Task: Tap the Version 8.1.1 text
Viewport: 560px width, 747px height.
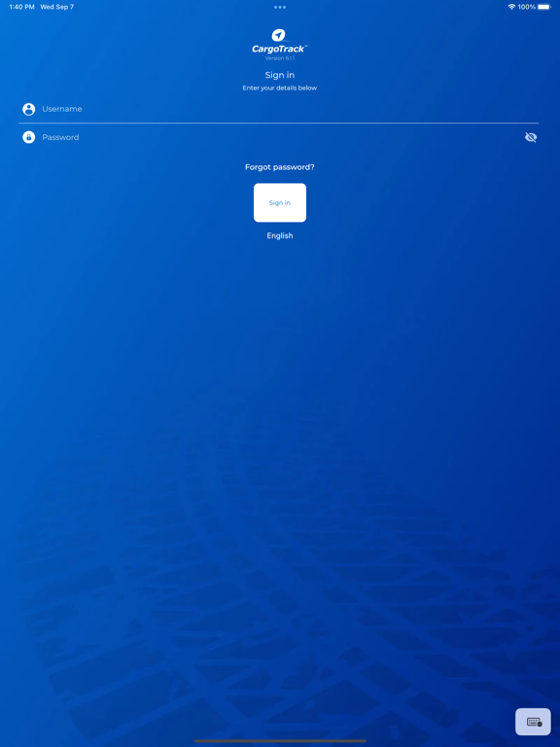Action: coord(280,58)
